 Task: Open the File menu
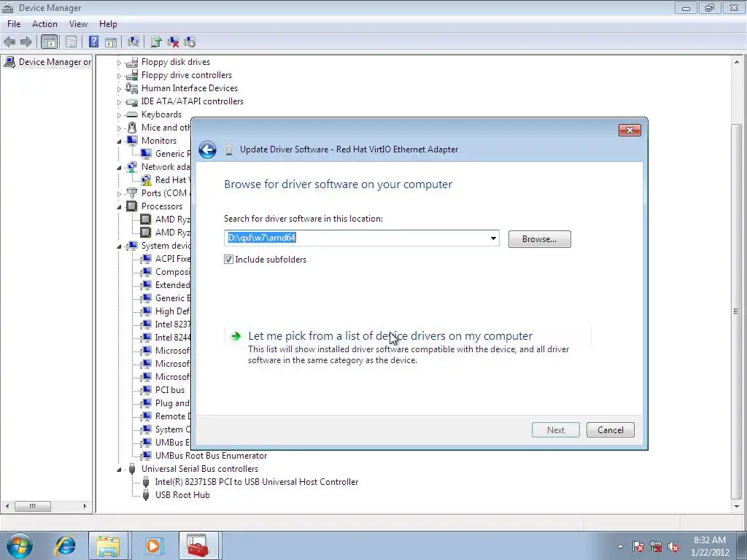(x=14, y=24)
